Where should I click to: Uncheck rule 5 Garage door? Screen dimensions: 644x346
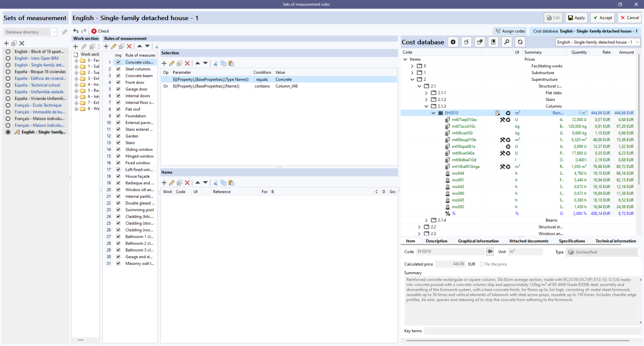(x=118, y=89)
